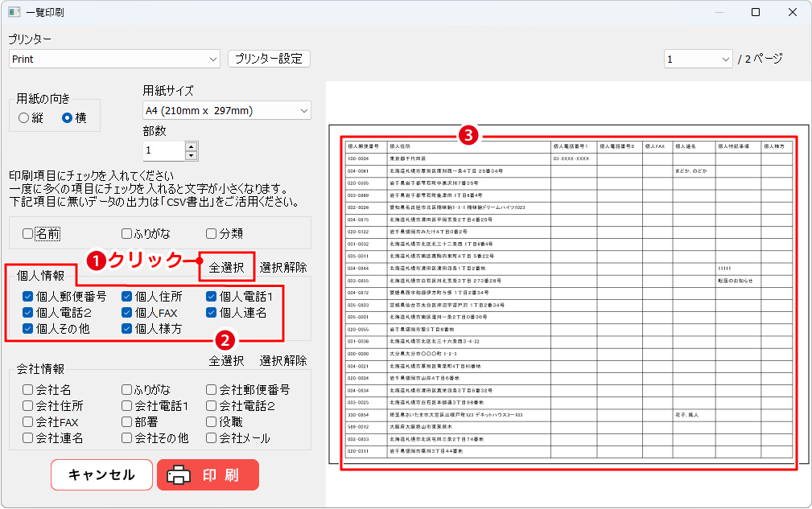Open the プリンター設定 printer settings
The image size is (812, 509).
[x=269, y=59]
